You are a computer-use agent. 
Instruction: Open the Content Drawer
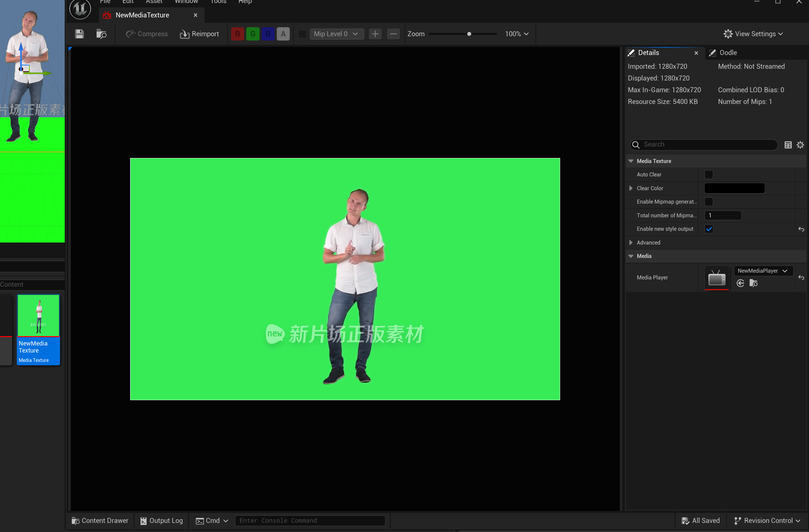coord(100,521)
